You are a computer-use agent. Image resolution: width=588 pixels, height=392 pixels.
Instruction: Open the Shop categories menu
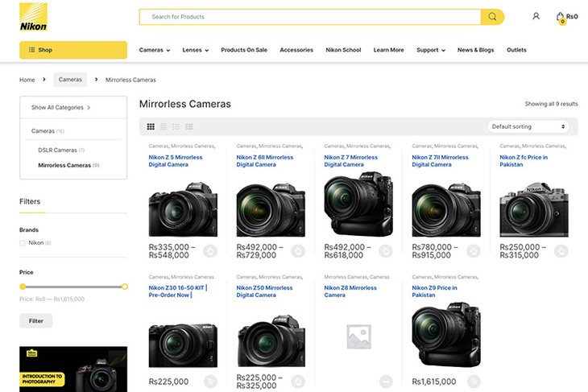pos(73,50)
